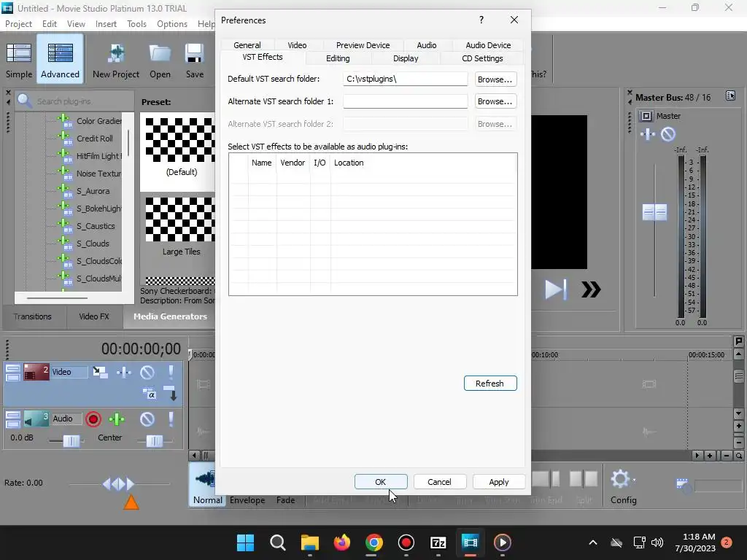
Task: Open Video track automation settings
Action: point(124,372)
